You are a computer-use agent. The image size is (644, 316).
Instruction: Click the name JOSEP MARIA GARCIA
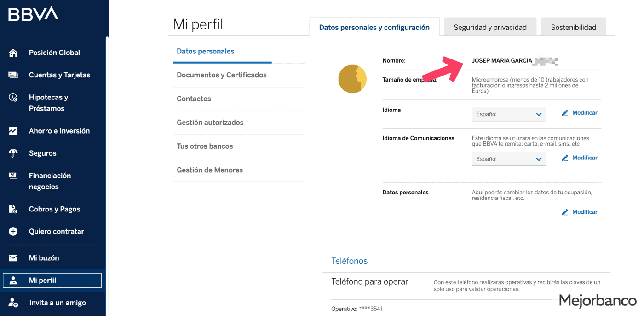point(502,61)
